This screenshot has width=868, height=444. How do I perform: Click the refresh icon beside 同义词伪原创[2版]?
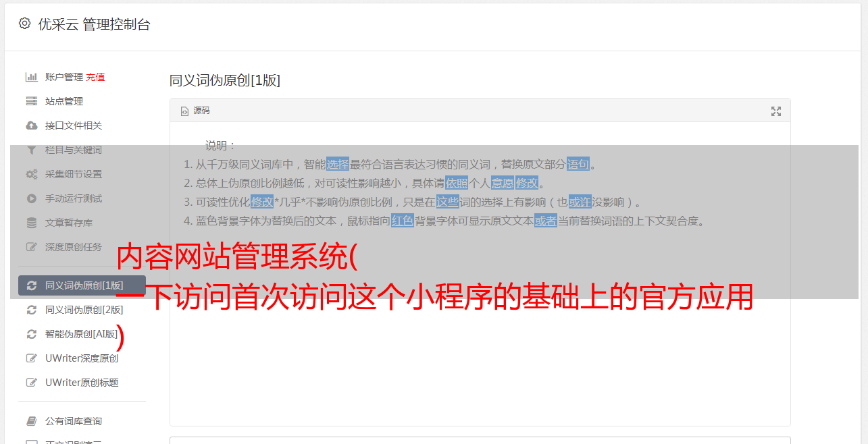32,310
